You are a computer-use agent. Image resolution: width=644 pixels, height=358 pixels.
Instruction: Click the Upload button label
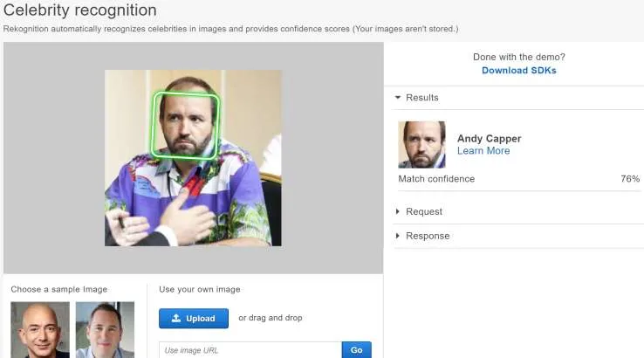point(200,319)
